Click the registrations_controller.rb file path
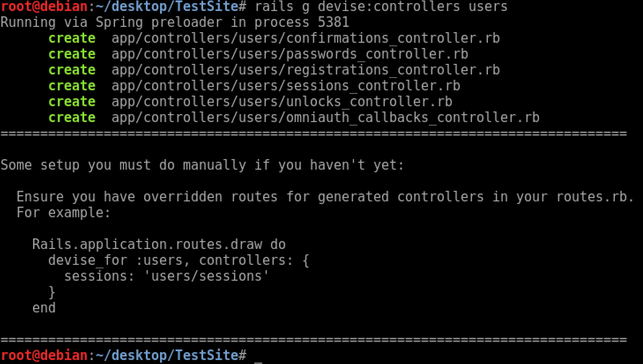This screenshot has width=643, height=364. coord(305,70)
